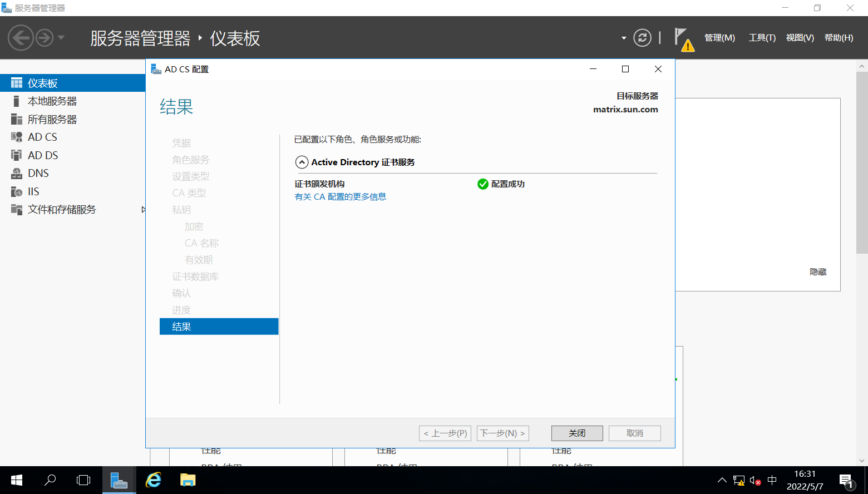Click the 隐藏 link on dashboard
This screenshot has width=868, height=494.
click(x=818, y=272)
